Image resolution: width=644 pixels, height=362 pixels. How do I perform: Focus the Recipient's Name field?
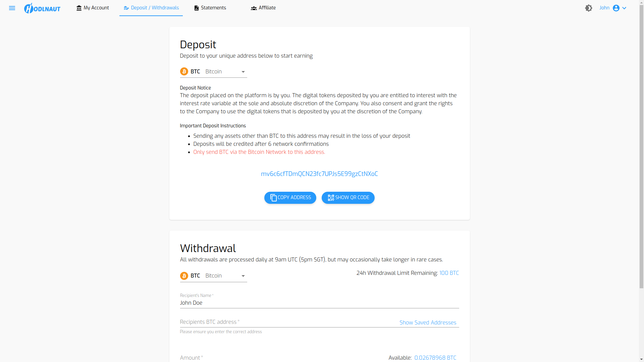[x=319, y=303]
